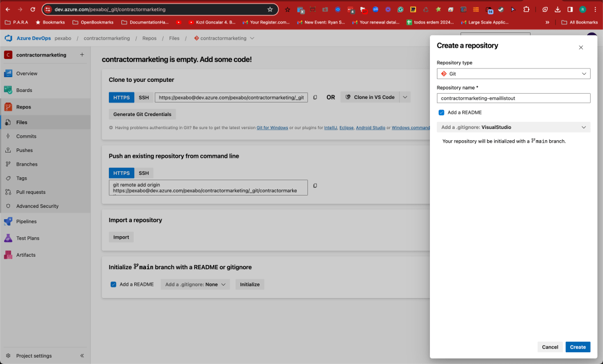603x364 pixels.
Task: Open the Eclipse plugin link
Action: click(346, 128)
